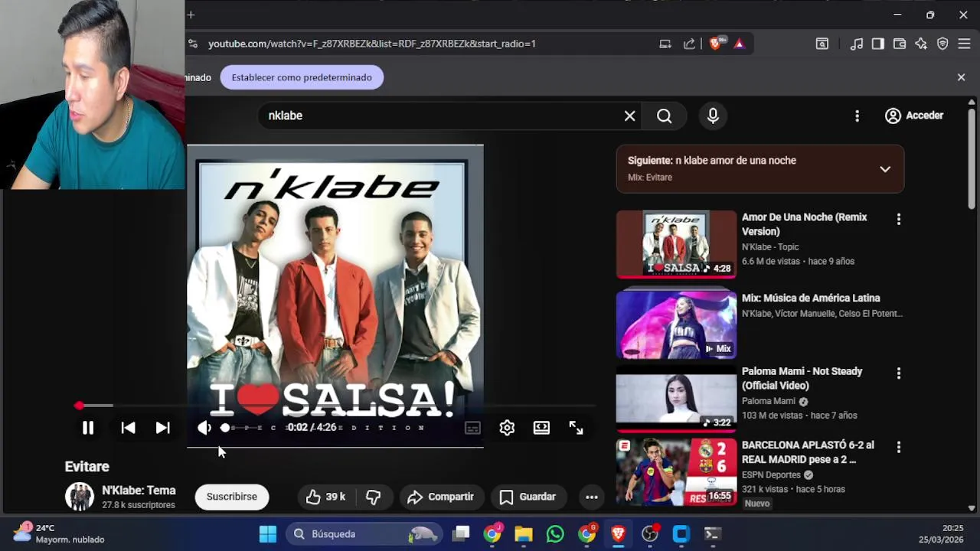Install app icon in address bar
This screenshot has height=551, width=980.
click(x=665, y=44)
